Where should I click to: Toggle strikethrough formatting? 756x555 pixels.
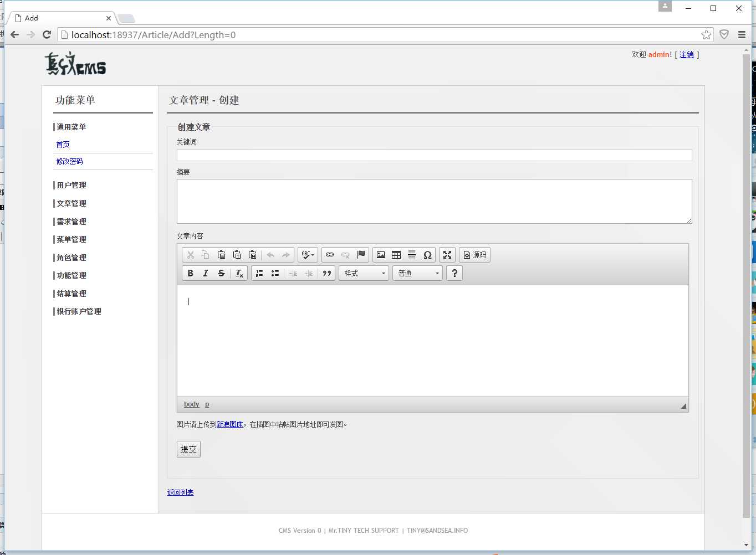221,273
